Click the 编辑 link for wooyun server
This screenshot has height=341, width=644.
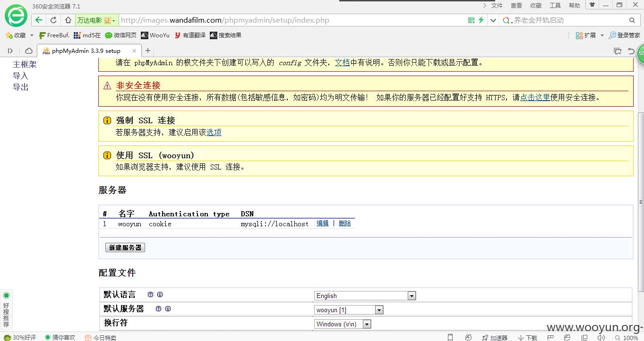[323, 223]
